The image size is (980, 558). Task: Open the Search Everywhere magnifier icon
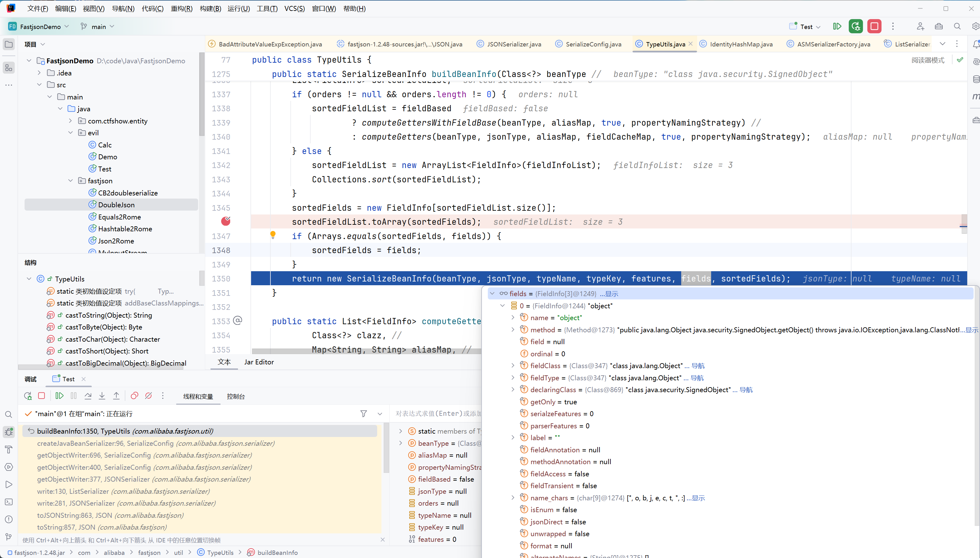pos(957,26)
